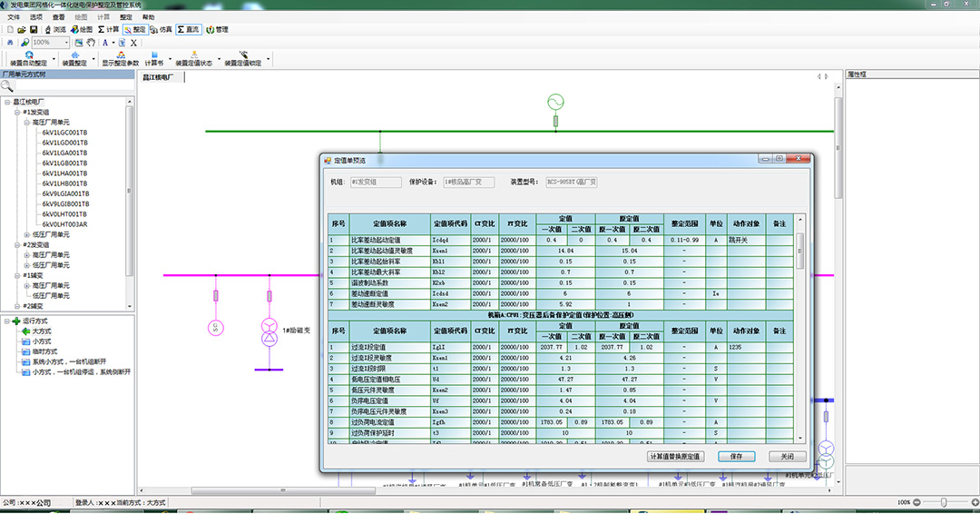Toggle the 整定 mode toolbar button
The width and height of the screenshot is (980, 514).
tap(134, 30)
